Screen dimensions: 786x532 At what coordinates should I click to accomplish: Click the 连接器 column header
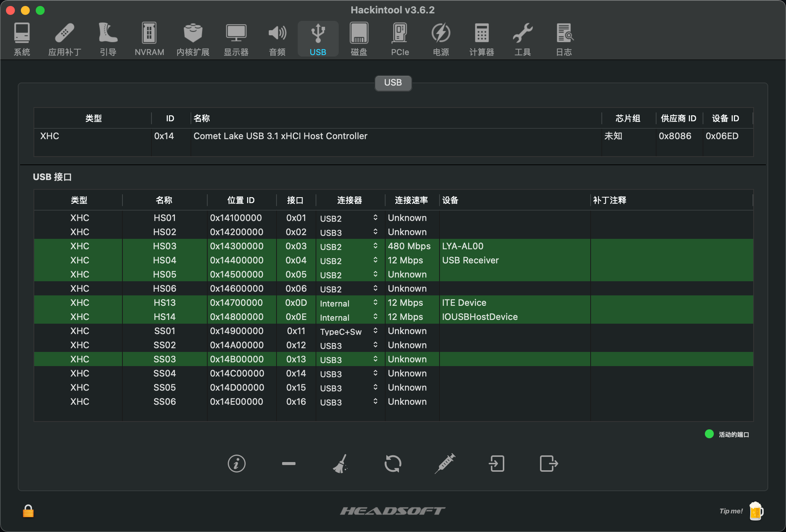(x=349, y=200)
